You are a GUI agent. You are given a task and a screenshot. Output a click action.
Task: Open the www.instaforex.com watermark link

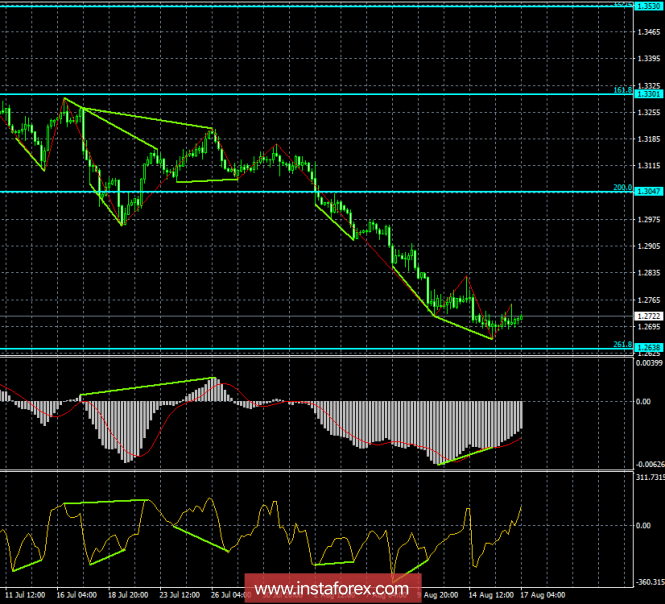332,589
